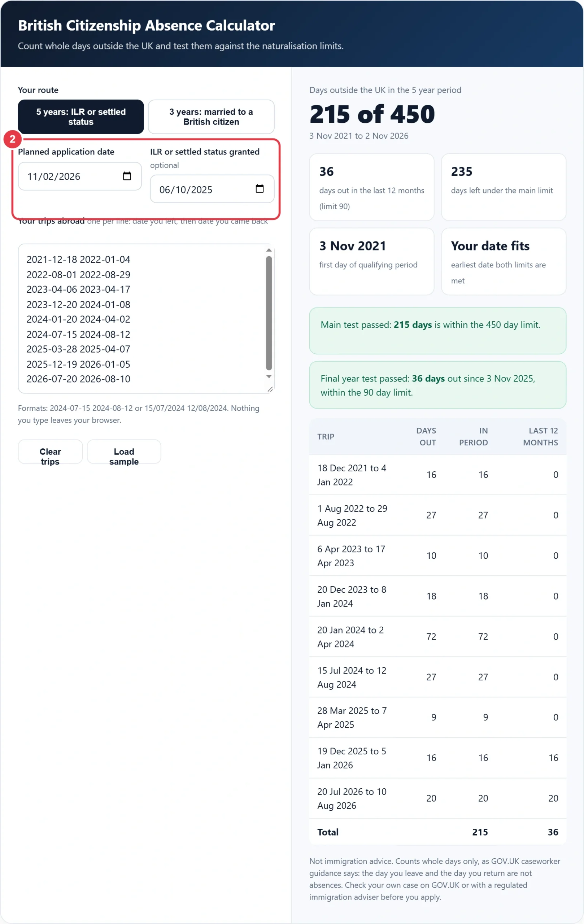Click scroll up arrow of trips textarea
Screen dimensions: 584x924
269,250
